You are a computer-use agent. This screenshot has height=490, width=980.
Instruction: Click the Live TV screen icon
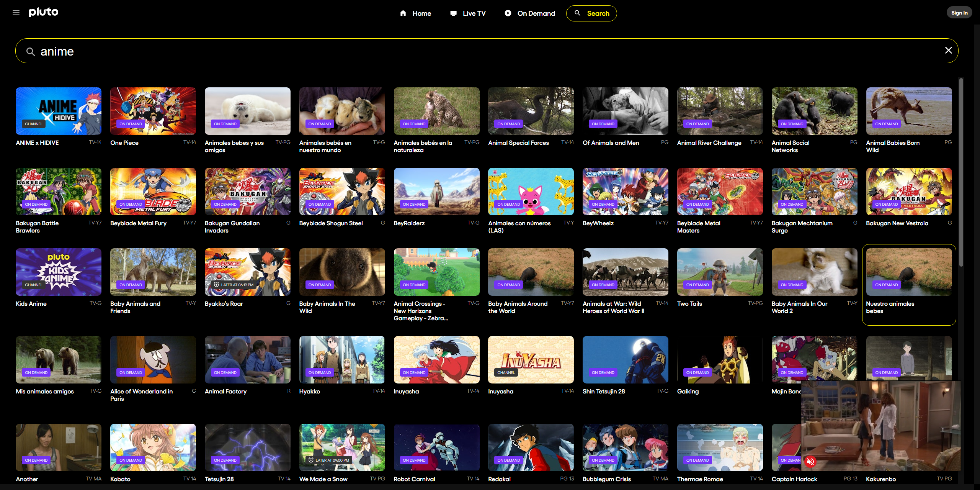[454, 13]
